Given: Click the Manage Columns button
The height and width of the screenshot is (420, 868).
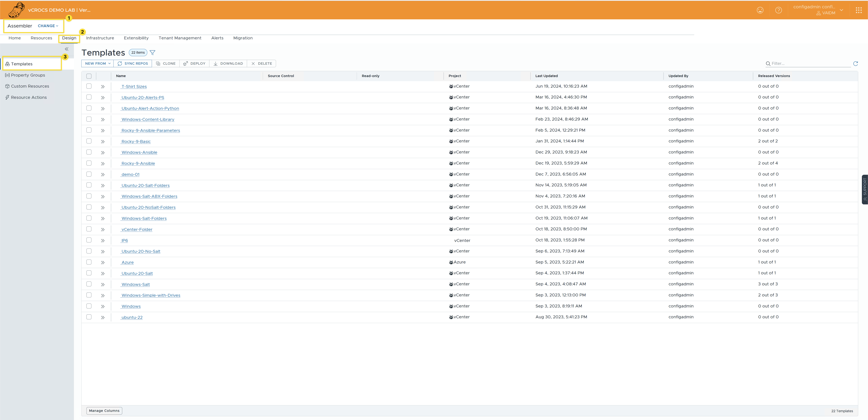Looking at the screenshot, I should 104,410.
